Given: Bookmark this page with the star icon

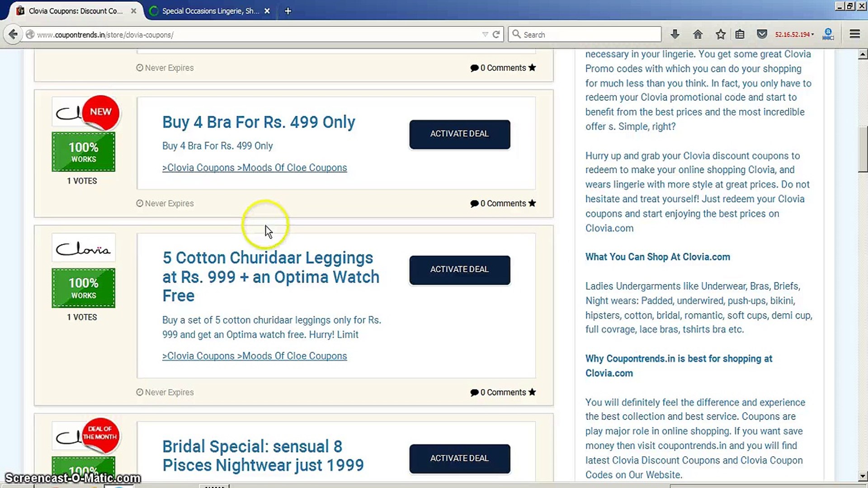Looking at the screenshot, I should pos(721,34).
